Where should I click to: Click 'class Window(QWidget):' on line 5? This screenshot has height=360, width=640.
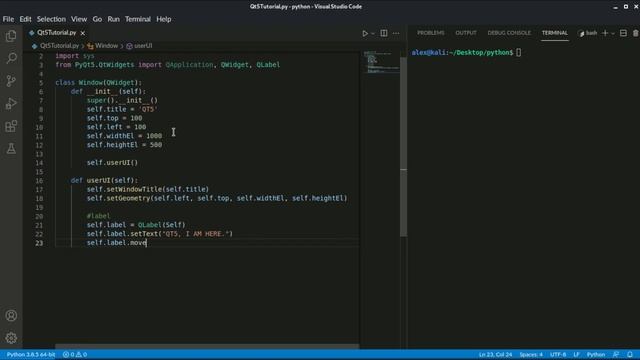click(98, 82)
